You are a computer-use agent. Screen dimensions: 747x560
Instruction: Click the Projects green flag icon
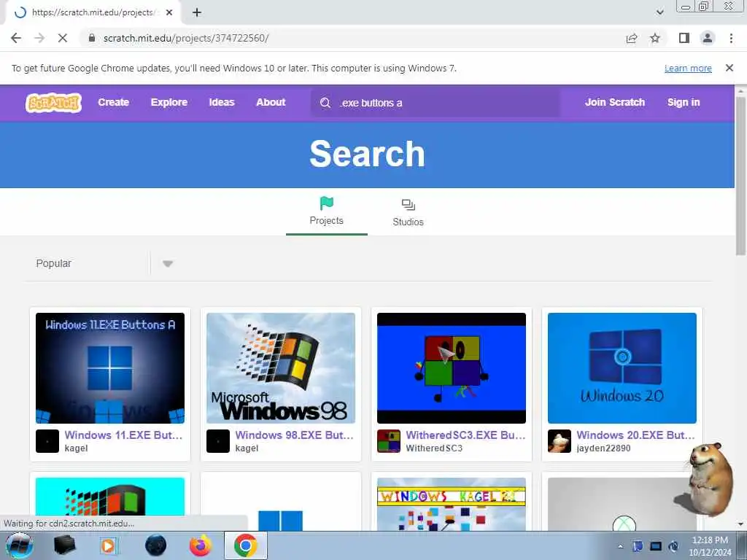pyautogui.click(x=326, y=203)
